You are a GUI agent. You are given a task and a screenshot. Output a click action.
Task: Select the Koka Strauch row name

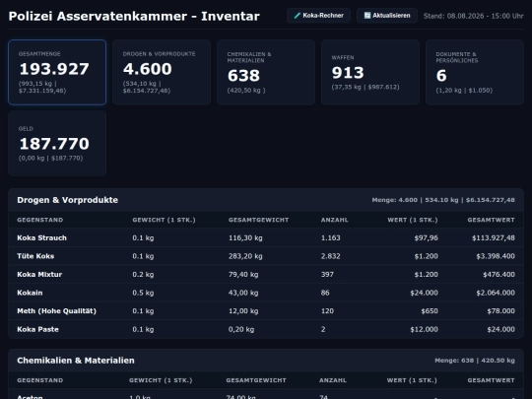tap(41, 237)
